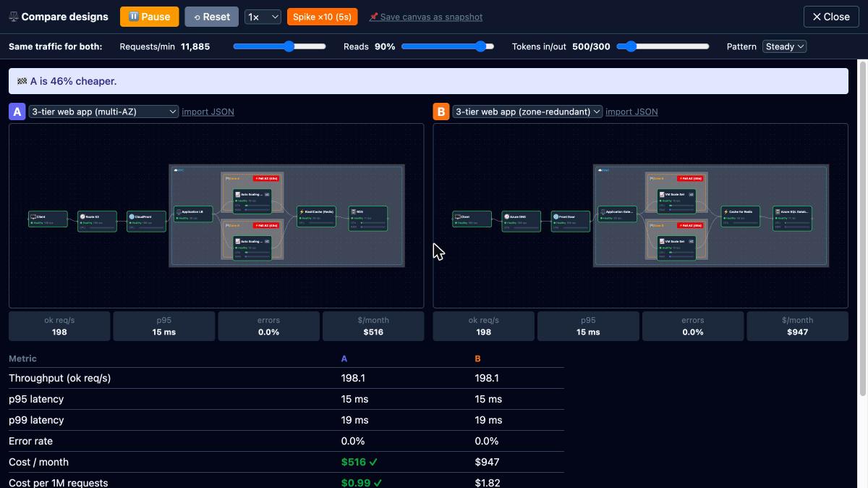
Task: Click the green '$0.99 ✓' cell
Action: (361, 483)
